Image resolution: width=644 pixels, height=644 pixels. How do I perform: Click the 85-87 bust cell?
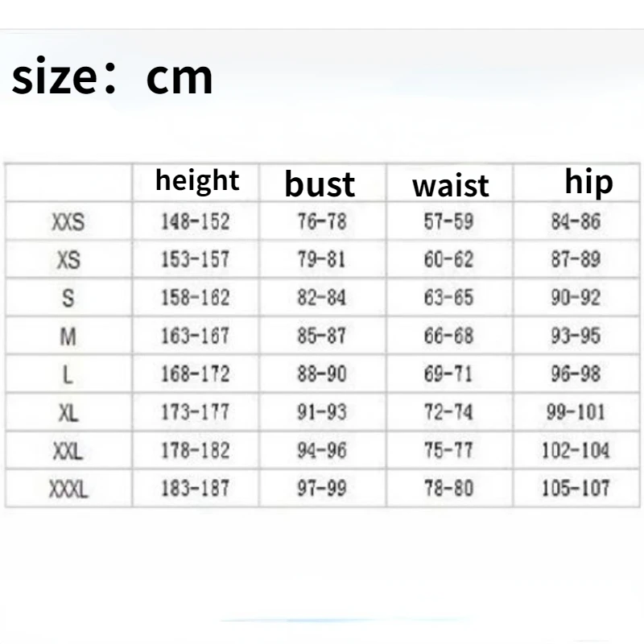point(321,336)
